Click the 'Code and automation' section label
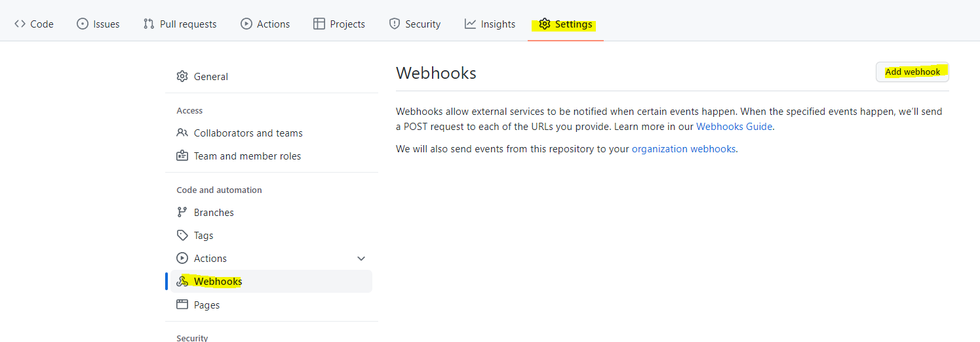 (219, 190)
